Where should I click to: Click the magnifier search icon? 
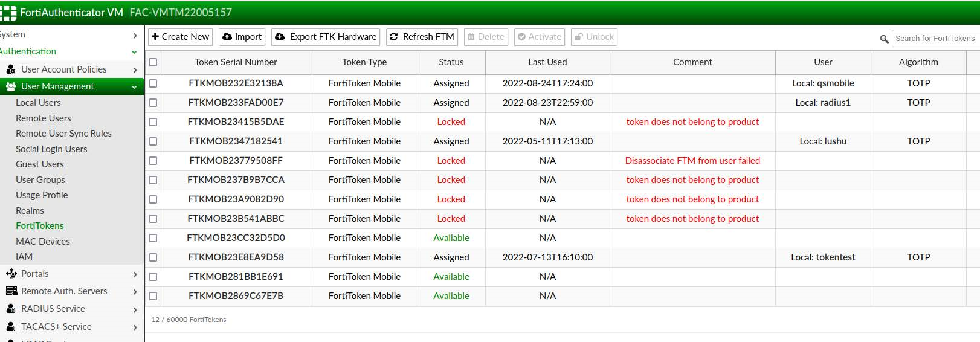pos(884,39)
